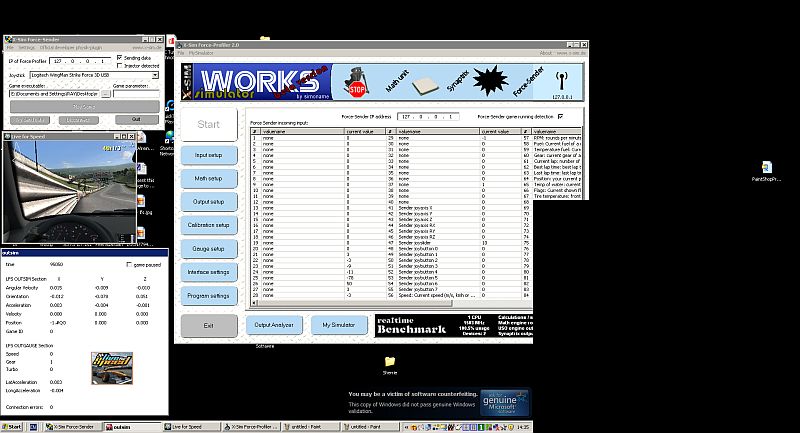Viewport: 800px width, 433px height.
Task: Open the File menu in Force-Sender
Action: (x=10, y=47)
